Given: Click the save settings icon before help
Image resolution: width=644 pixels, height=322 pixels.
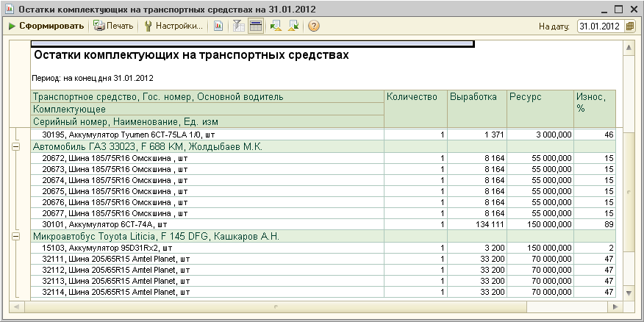Looking at the screenshot, I should [293, 26].
